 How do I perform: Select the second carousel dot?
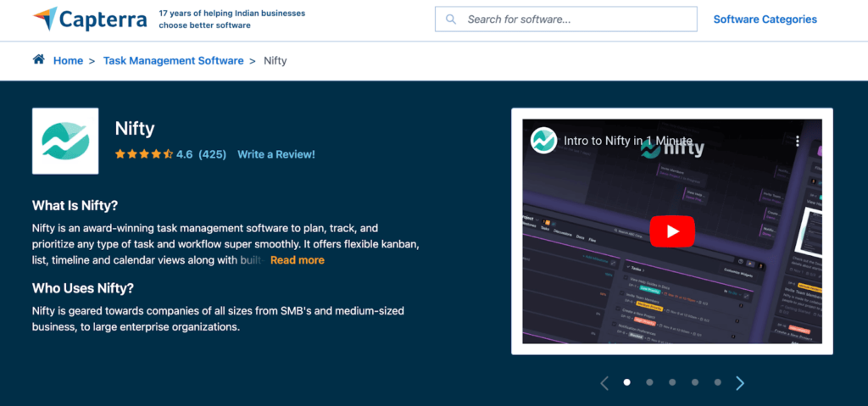click(649, 382)
